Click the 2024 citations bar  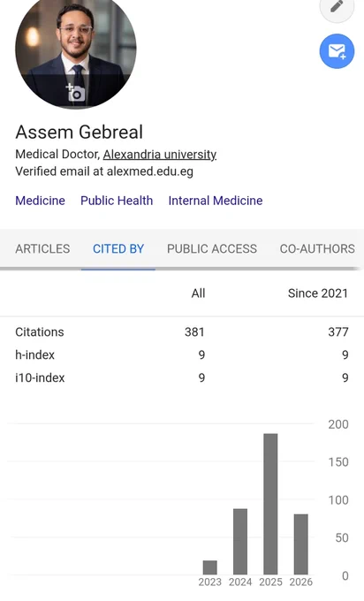point(240,542)
